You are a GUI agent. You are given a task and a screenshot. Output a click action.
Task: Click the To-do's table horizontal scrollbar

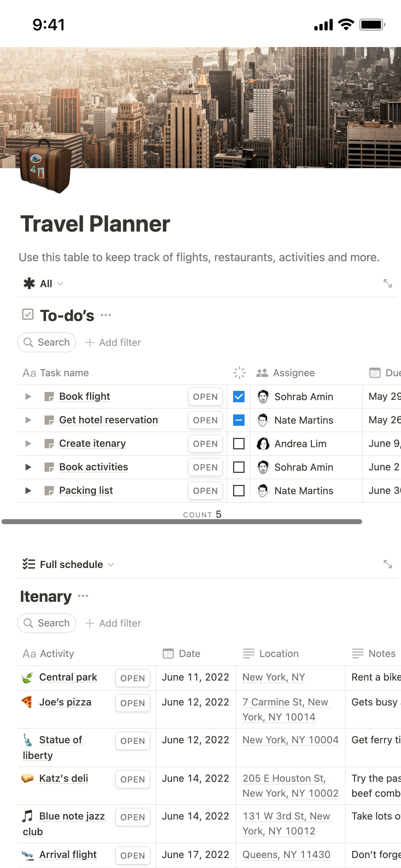182,522
